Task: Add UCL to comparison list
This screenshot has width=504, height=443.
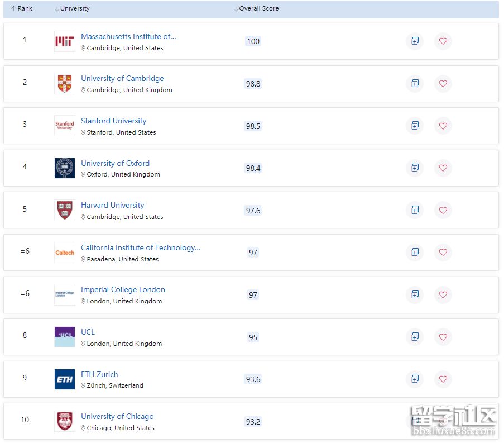Action: [x=415, y=337]
